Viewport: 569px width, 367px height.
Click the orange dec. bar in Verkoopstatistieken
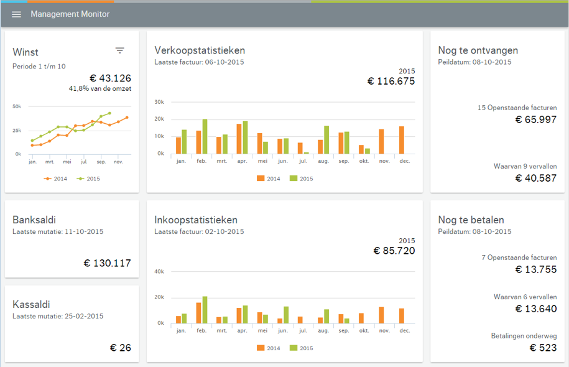coord(401,140)
